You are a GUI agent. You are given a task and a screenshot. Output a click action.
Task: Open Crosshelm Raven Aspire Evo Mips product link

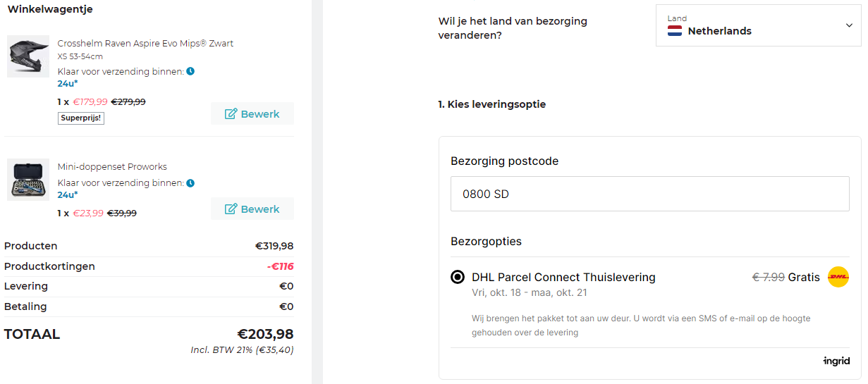coord(145,44)
